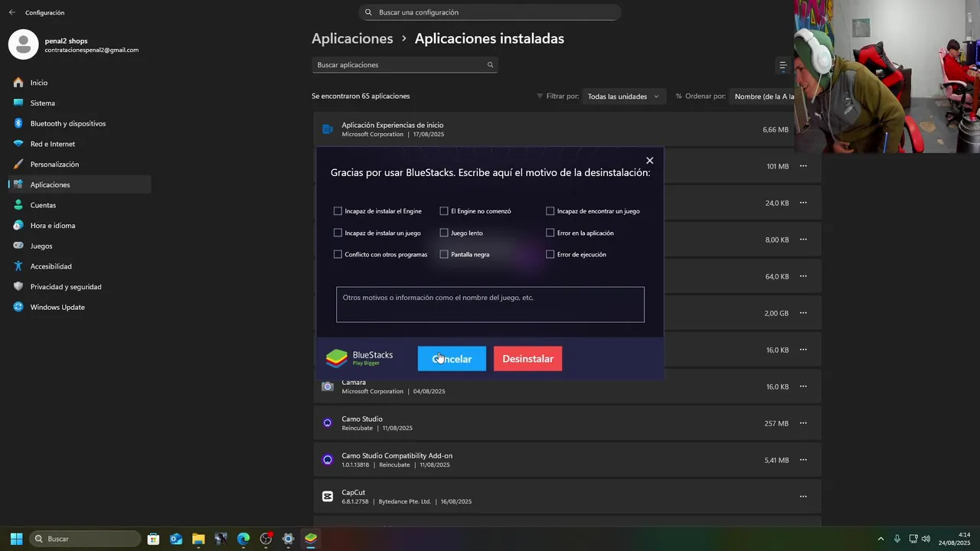Open more options for Camo Studio Compatibility Add-on
980x551 pixels.
803,460
